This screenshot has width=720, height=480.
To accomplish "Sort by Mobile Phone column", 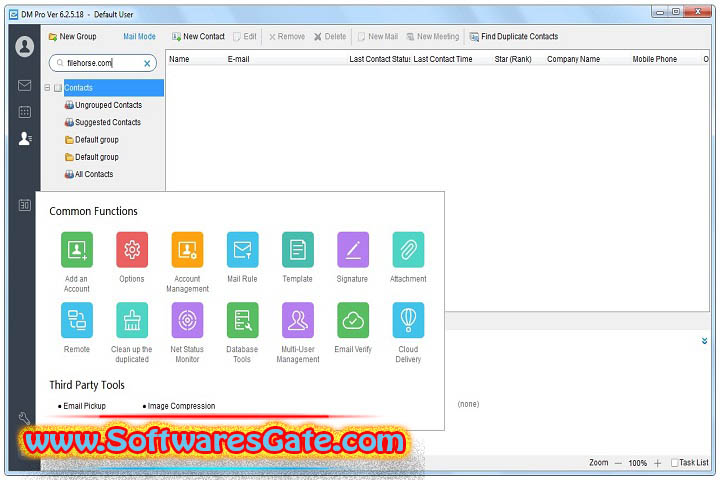I will [x=655, y=59].
